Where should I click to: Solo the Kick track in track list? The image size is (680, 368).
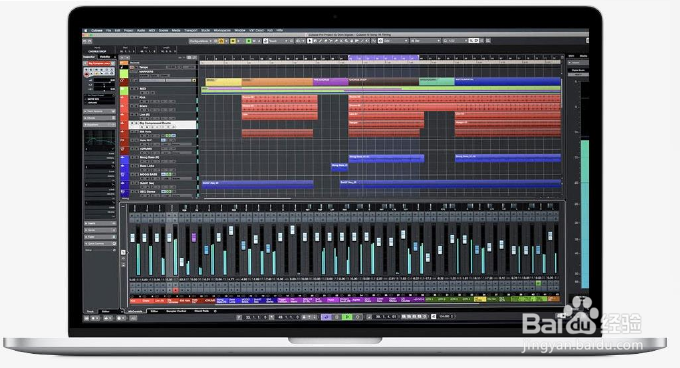(x=136, y=97)
